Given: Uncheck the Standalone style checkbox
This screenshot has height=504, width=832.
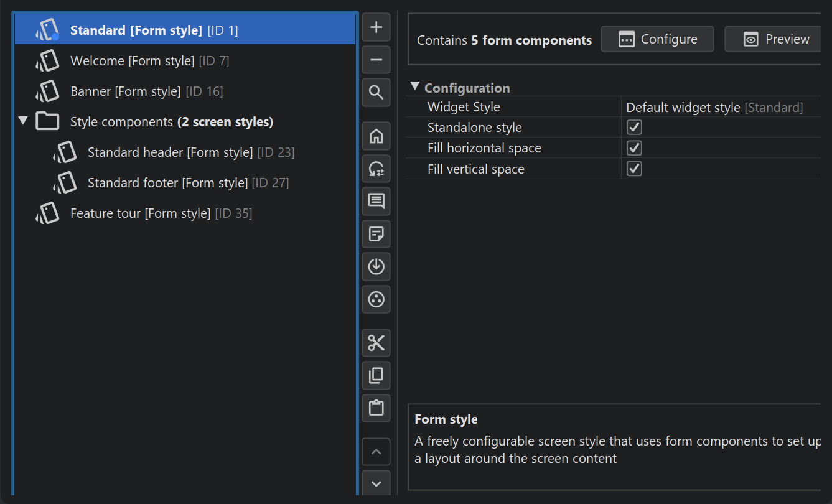Looking at the screenshot, I should [634, 128].
